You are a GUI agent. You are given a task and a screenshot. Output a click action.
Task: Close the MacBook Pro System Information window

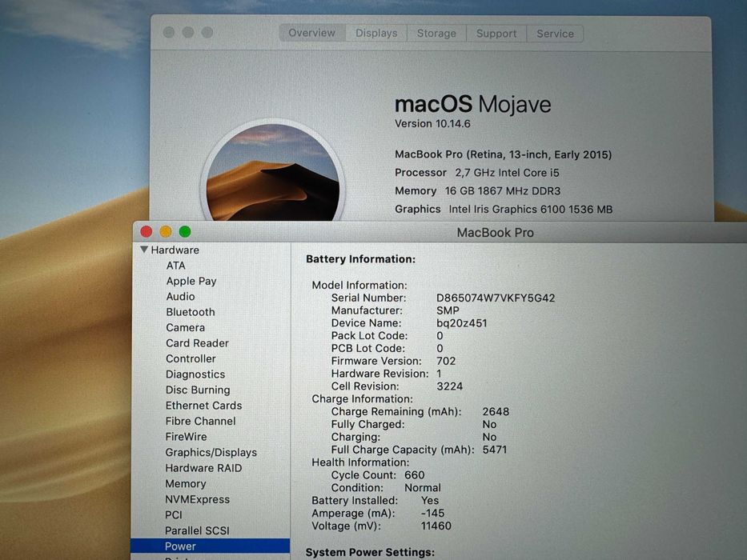pos(147,231)
